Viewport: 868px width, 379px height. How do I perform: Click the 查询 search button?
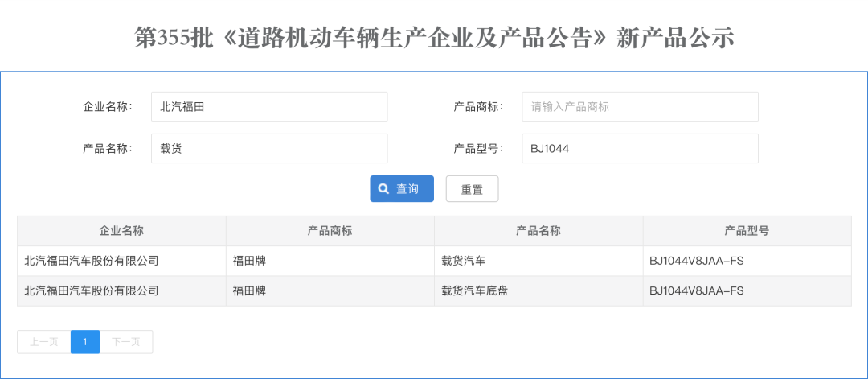click(x=402, y=189)
